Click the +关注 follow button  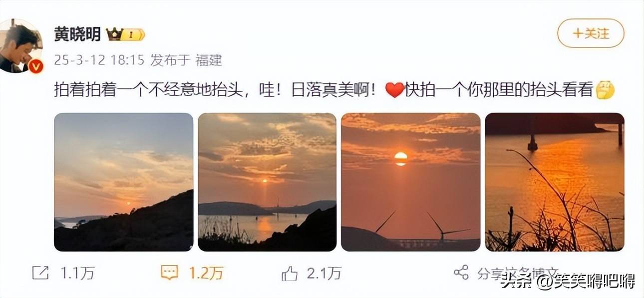[591, 33]
